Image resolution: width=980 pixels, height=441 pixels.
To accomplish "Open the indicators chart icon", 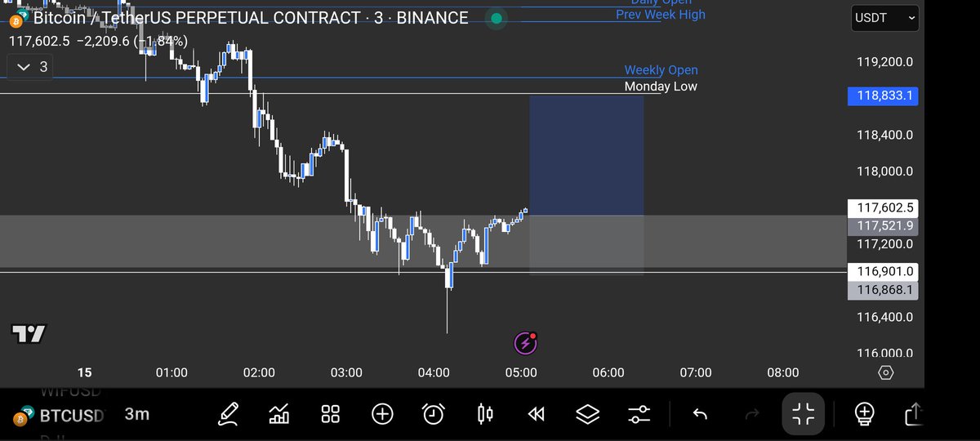I will [x=279, y=414].
